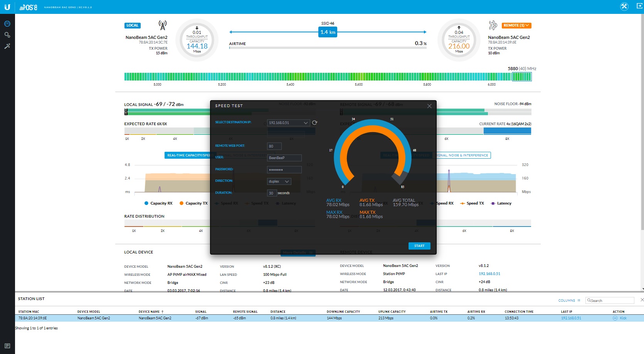The image size is (644, 354).
Task: Click the 1.4 km distance label
Action: [328, 32]
